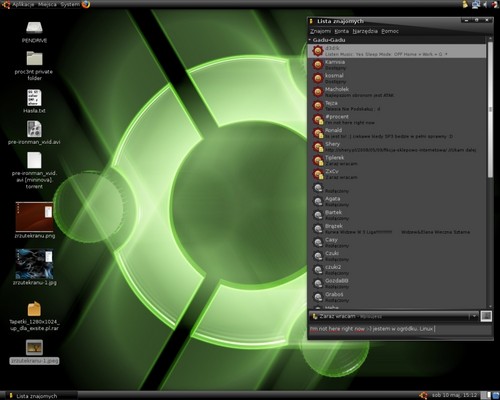
Task: Click the bottom panel Ubuntu notification icon
Action: point(424,395)
